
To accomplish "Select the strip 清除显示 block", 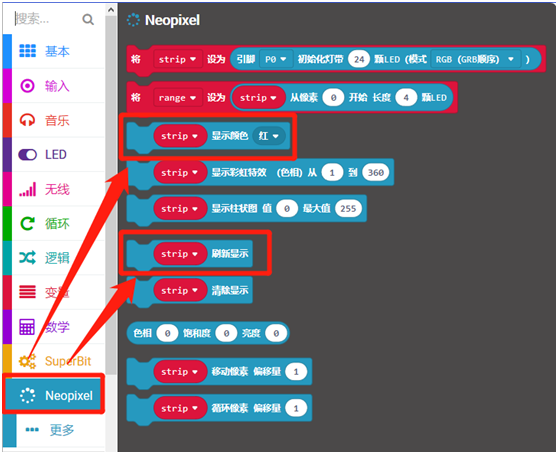I will (x=190, y=290).
